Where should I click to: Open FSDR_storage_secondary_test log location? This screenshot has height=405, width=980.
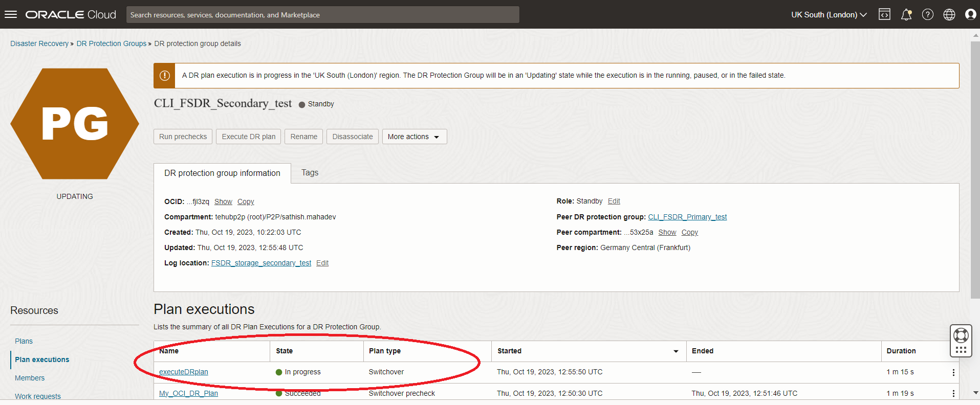coord(261,263)
